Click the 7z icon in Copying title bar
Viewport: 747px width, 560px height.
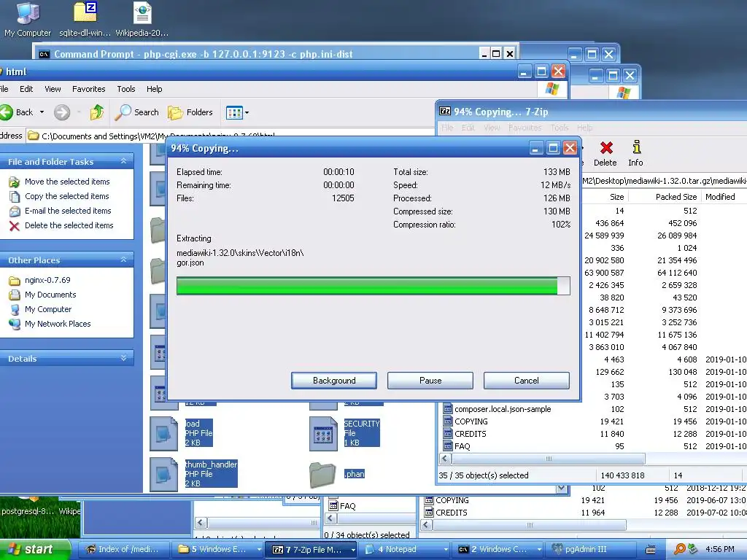tap(445, 112)
